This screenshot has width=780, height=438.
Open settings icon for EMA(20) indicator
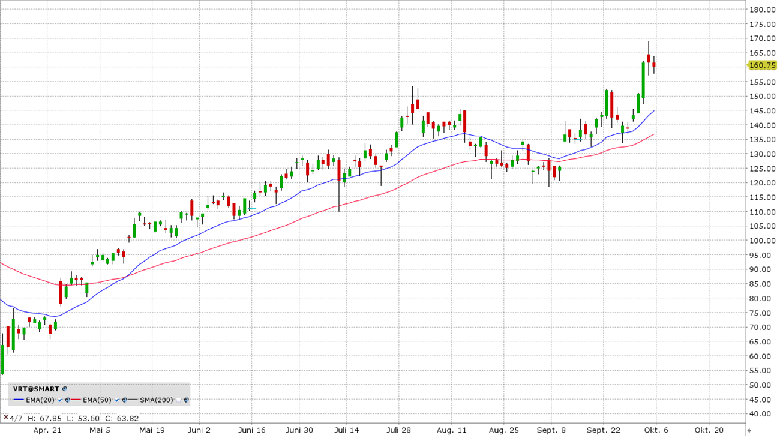coord(67,400)
